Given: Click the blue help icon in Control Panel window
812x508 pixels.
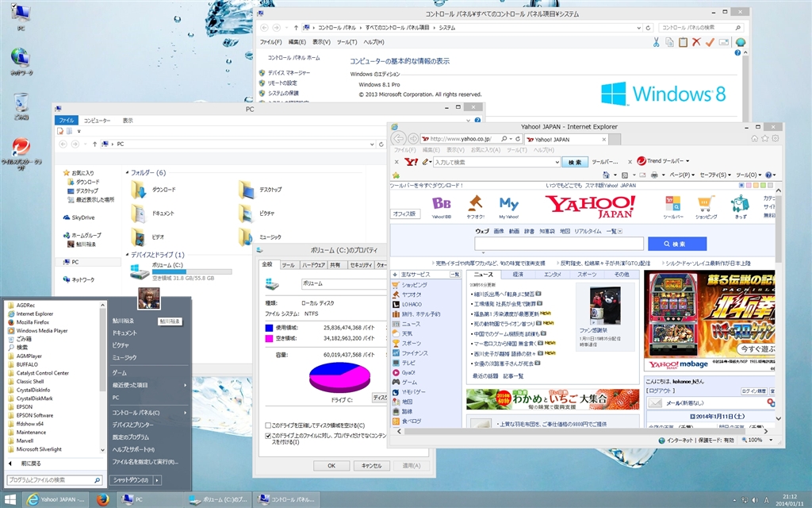Looking at the screenshot, I should tap(737, 53).
